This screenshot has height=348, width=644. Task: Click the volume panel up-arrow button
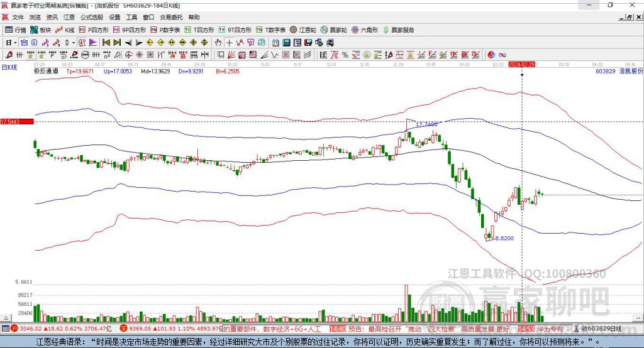tap(6, 318)
